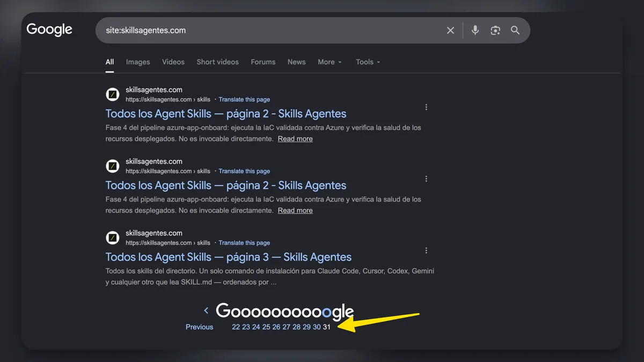Select the All tab
Screen dimensions: 644x362
pyautogui.click(x=109, y=62)
